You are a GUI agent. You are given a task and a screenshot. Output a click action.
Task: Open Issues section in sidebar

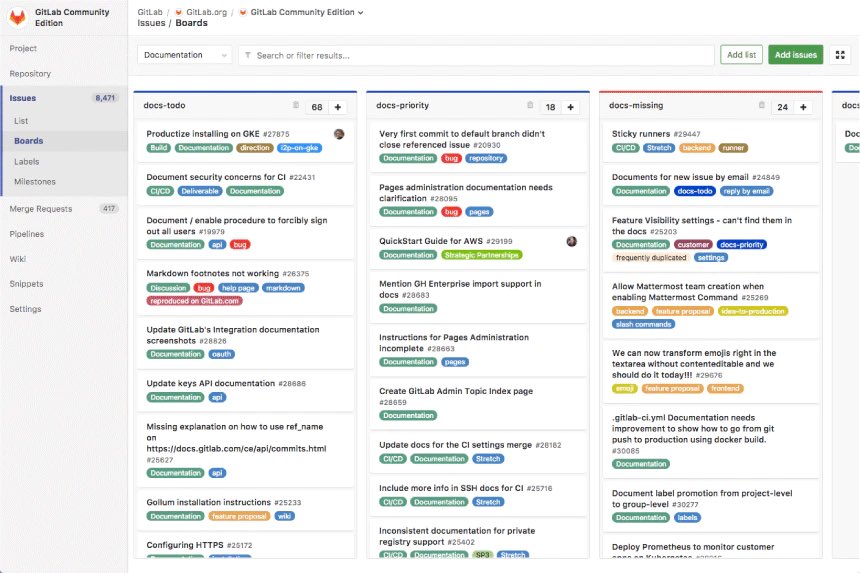[x=22, y=98]
